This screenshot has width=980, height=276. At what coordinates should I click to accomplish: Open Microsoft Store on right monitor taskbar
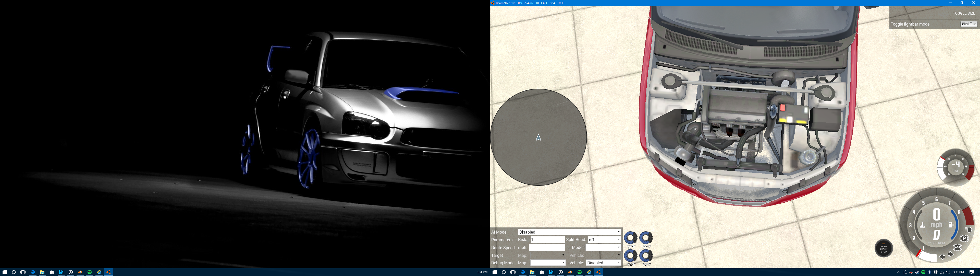coord(542,272)
